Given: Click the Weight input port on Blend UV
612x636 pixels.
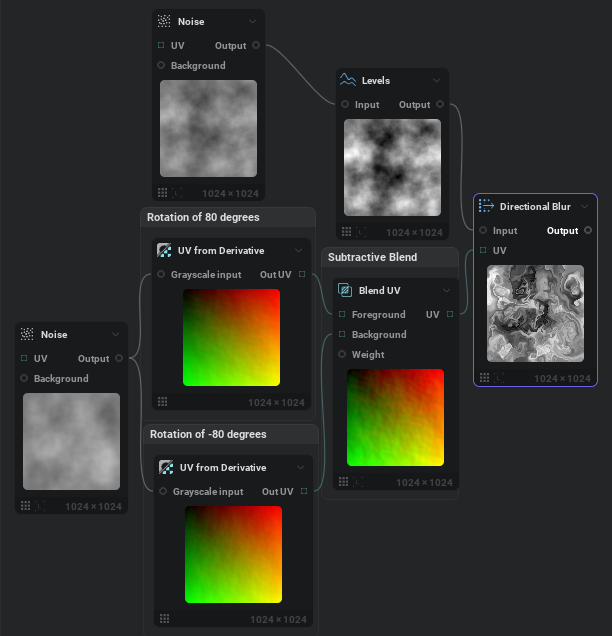Looking at the screenshot, I should [343, 354].
